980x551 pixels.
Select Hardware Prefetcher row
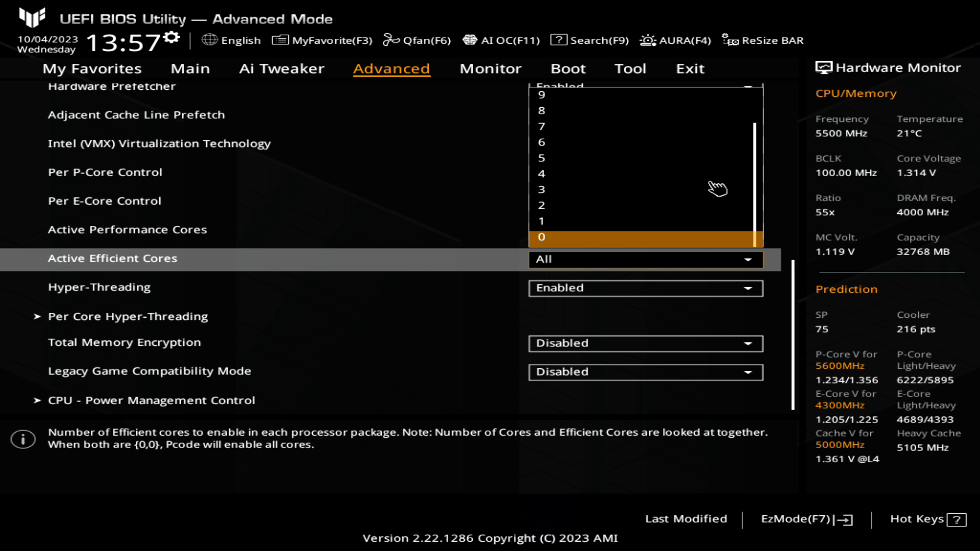tap(111, 86)
